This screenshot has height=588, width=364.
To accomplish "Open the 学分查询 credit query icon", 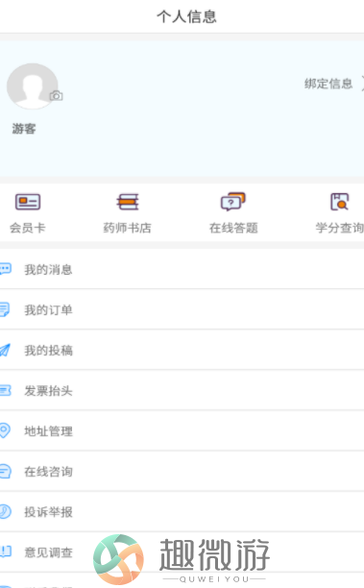I will pos(340,202).
